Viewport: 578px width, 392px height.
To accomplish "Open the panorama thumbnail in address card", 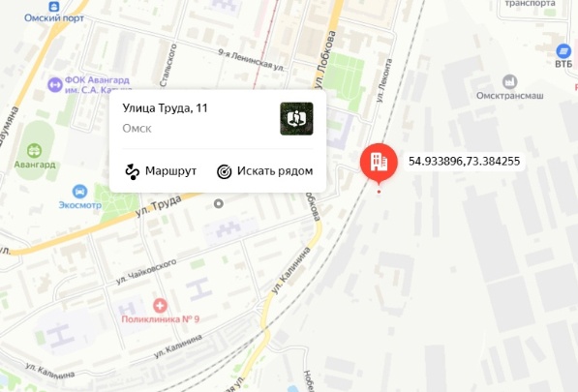I will click(x=296, y=119).
